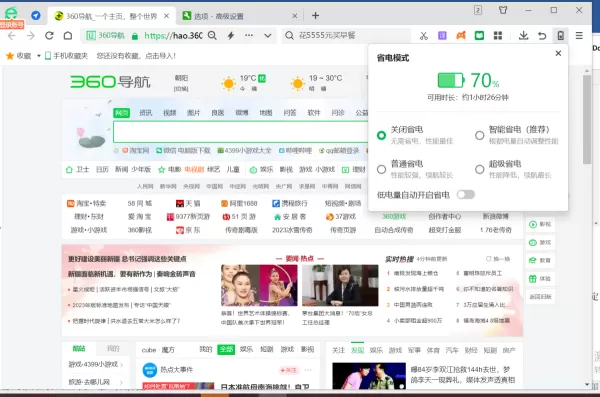Click the 换一换 refresh hot search button
The width and height of the screenshot is (600, 397).
[498, 259]
